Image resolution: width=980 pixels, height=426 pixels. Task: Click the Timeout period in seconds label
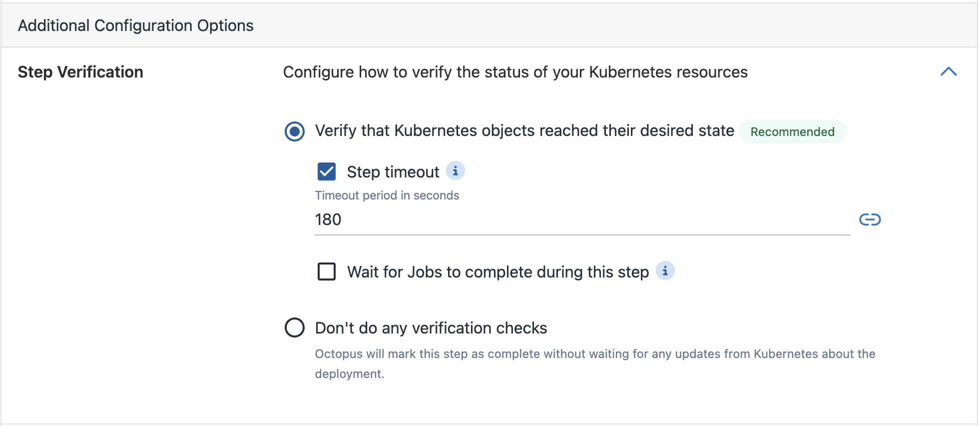[387, 195]
